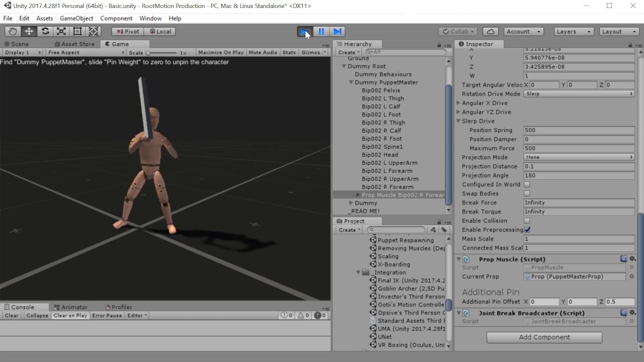Lock the Project panel
The width and height of the screenshot is (644, 362).
439,222
